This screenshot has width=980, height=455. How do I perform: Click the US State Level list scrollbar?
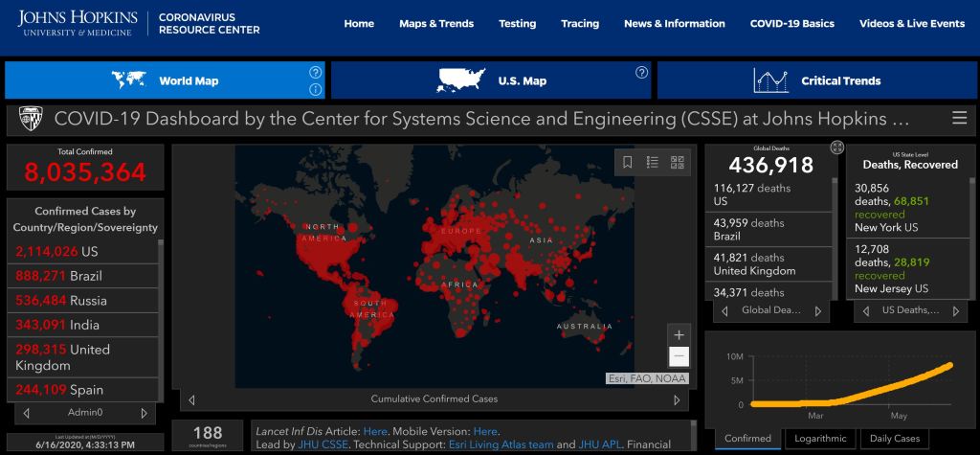(970, 239)
